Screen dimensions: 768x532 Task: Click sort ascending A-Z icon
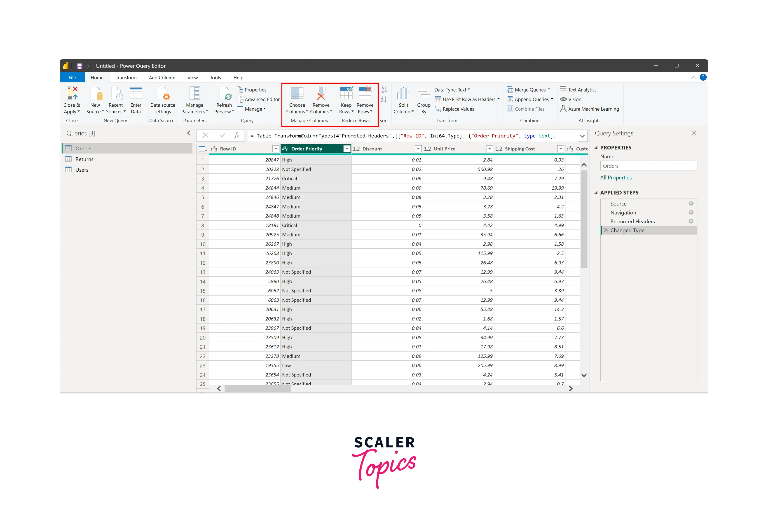coord(384,89)
